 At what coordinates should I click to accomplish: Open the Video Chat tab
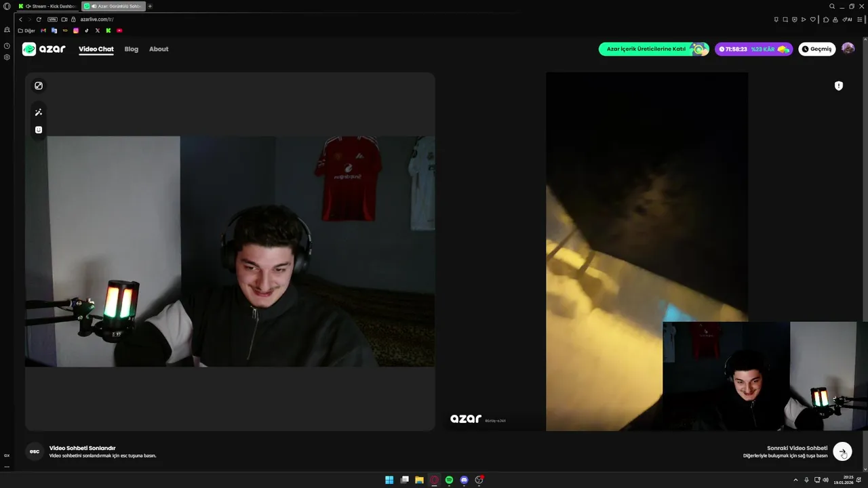point(96,49)
